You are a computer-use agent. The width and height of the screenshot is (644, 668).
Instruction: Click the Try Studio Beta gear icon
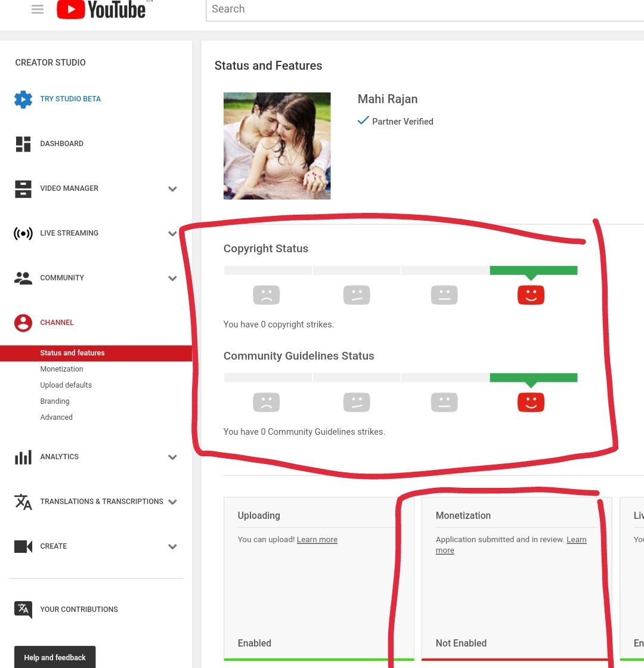click(x=23, y=99)
